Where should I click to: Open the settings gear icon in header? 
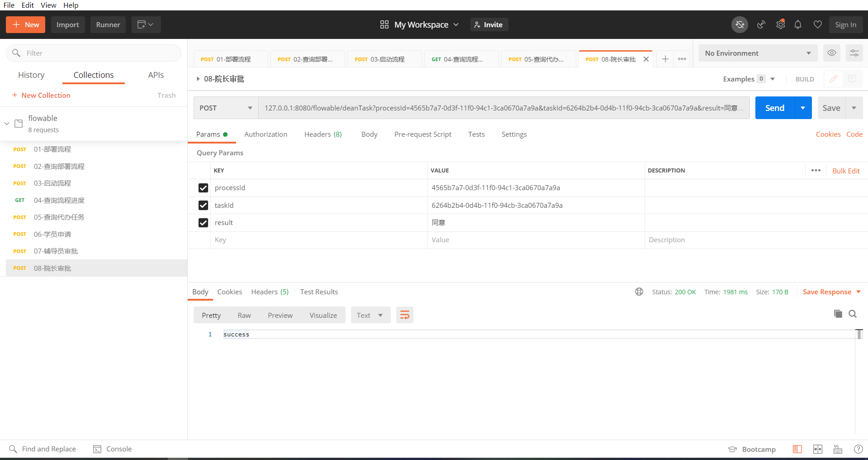780,25
